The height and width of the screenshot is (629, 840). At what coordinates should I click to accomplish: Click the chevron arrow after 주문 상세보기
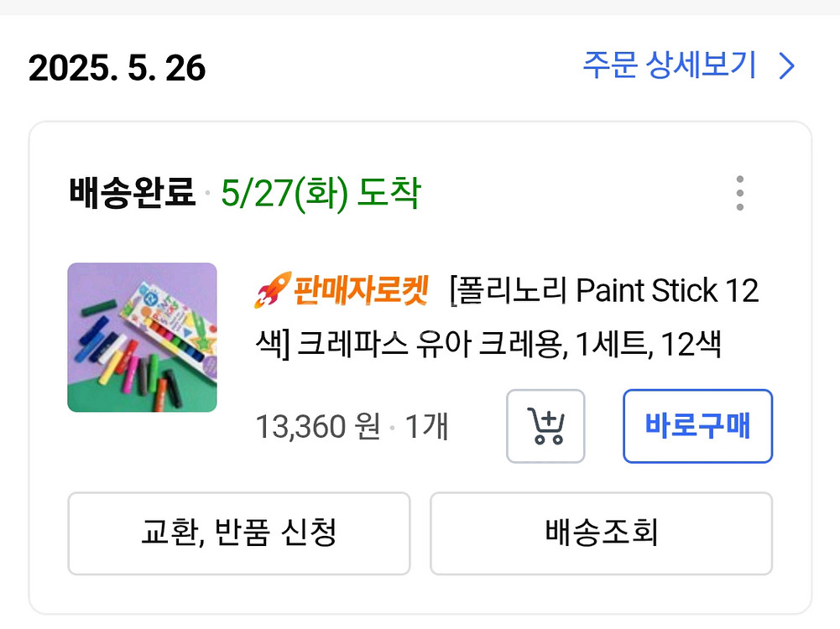pyautogui.click(x=786, y=65)
